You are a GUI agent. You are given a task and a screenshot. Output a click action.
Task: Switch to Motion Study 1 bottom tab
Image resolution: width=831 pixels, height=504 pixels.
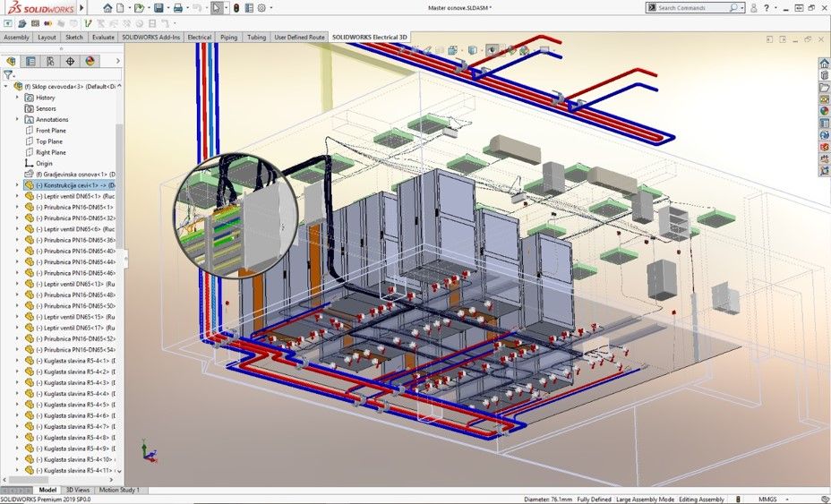[119, 491]
